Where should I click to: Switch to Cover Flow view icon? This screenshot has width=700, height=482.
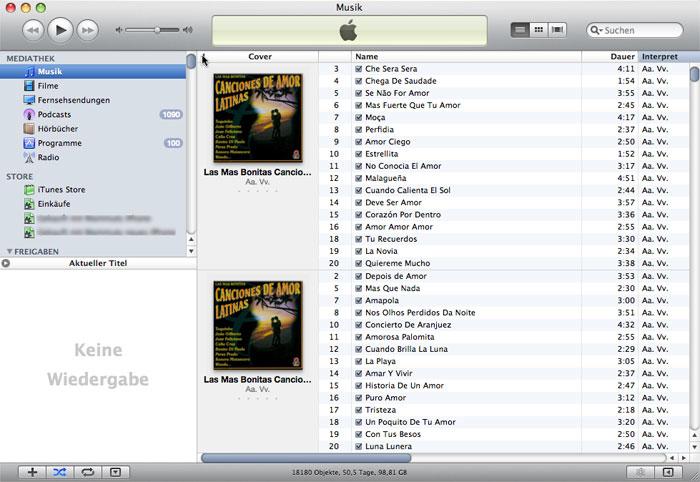pyautogui.click(x=557, y=30)
